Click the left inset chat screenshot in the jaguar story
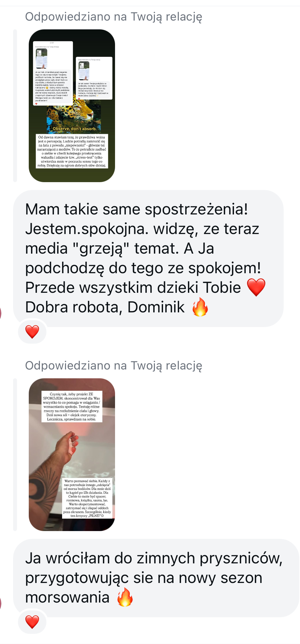Image resolution: width=300 pixels, height=644 pixels. (53, 73)
